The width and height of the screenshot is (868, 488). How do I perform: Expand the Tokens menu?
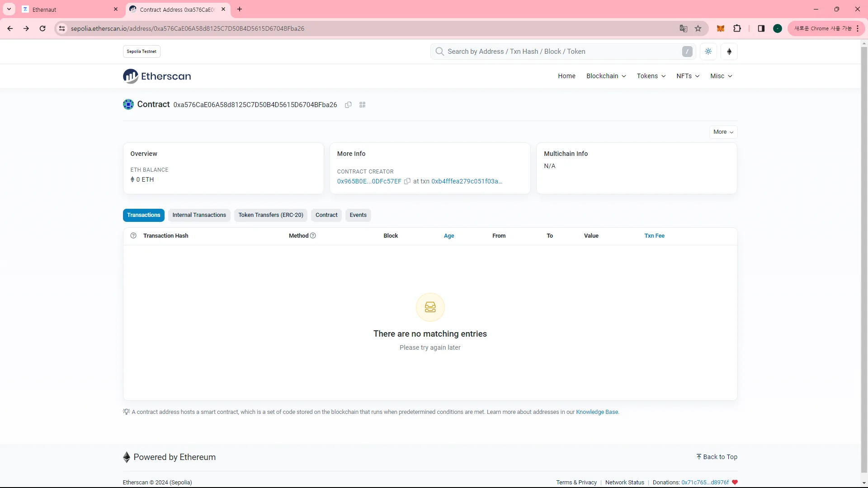coord(651,76)
